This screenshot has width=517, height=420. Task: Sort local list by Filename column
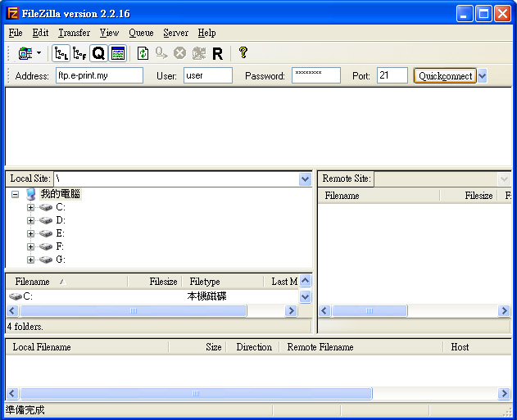pyautogui.click(x=67, y=282)
